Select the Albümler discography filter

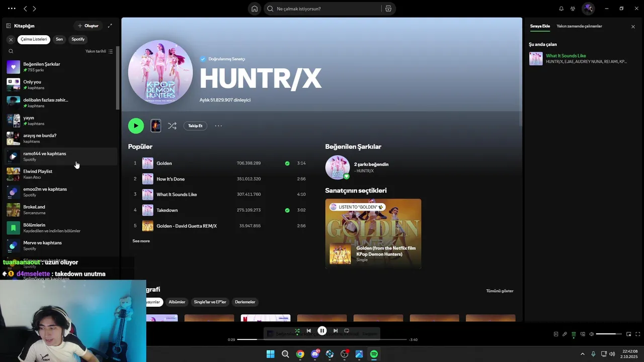(x=177, y=302)
